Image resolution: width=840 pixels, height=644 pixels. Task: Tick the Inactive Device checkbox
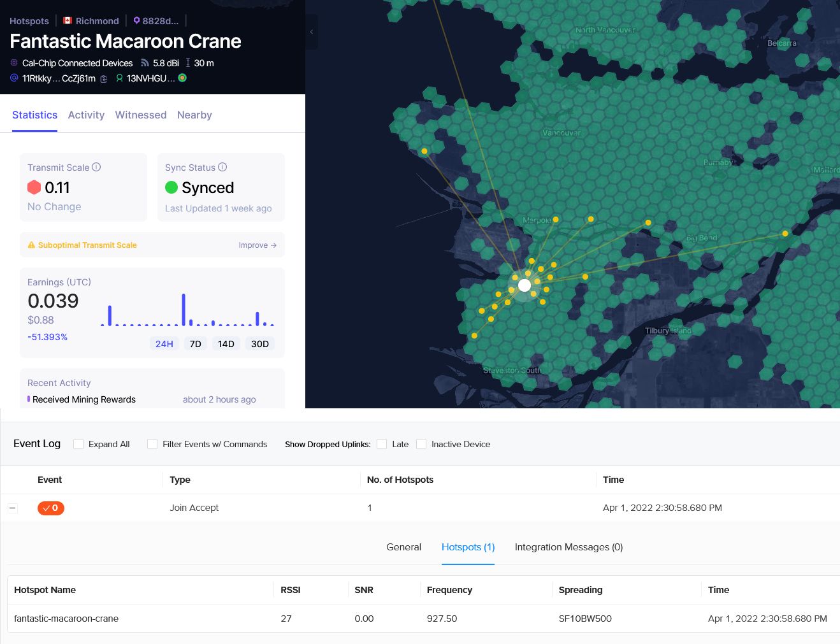click(421, 444)
